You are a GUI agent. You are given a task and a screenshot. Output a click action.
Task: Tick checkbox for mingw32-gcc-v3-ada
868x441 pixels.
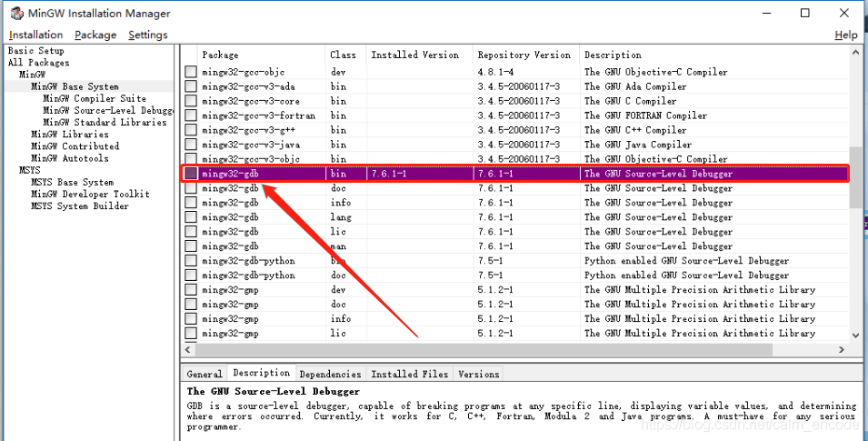(x=191, y=86)
